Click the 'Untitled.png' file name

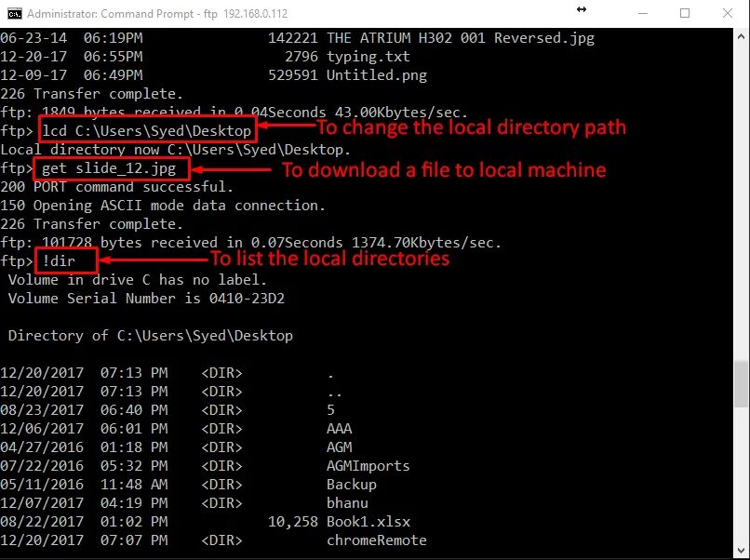(377, 75)
